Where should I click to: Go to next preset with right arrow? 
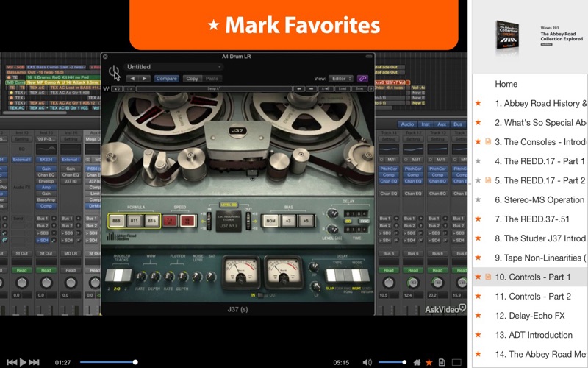145,79
